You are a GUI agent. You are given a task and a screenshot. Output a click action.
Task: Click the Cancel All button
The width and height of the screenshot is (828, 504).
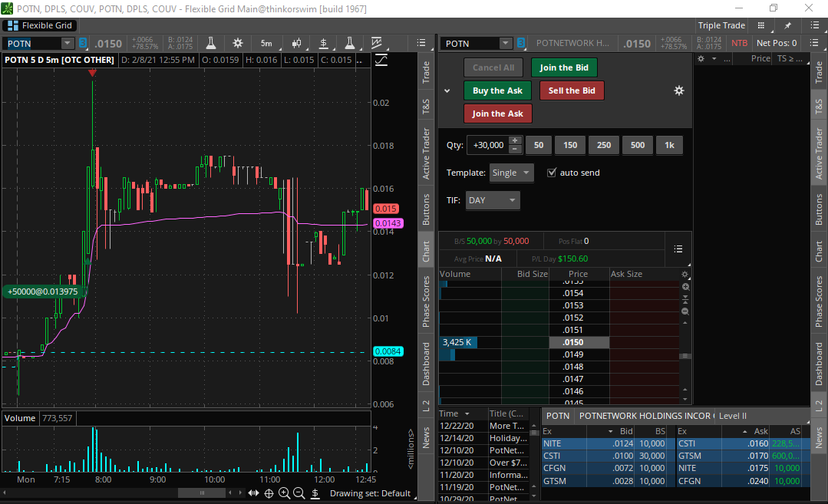pyautogui.click(x=493, y=68)
